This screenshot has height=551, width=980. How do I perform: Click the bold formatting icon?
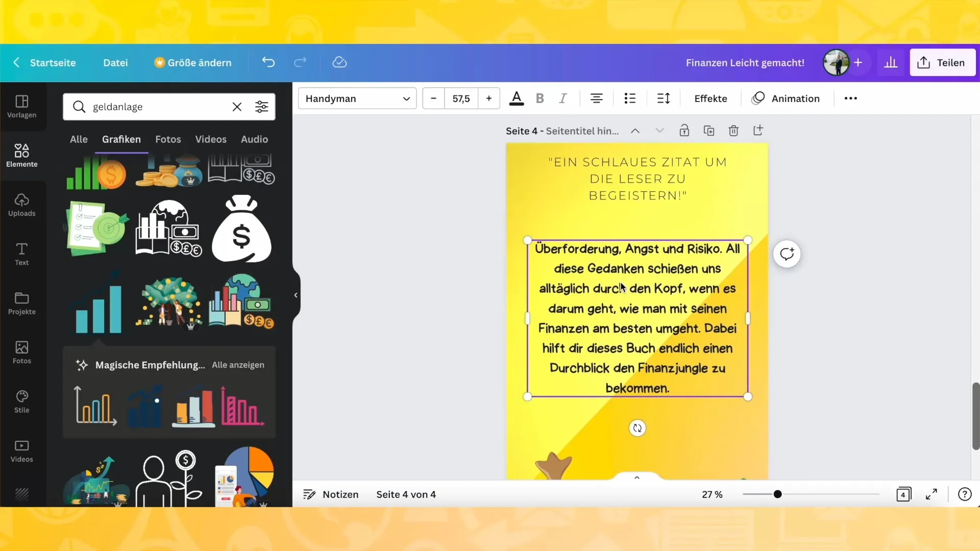[540, 98]
